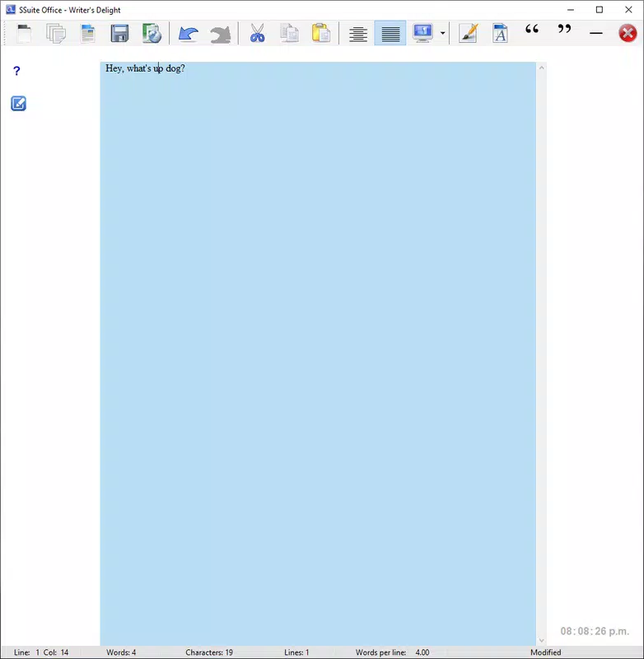This screenshot has height=659, width=644.
Task: Minimize the Writer's Delight window
Action: point(571,10)
